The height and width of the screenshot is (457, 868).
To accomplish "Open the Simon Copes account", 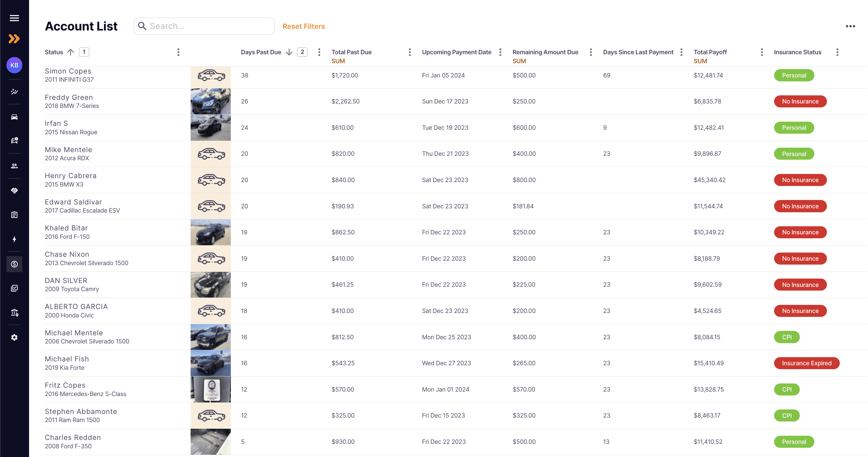I will pos(68,71).
